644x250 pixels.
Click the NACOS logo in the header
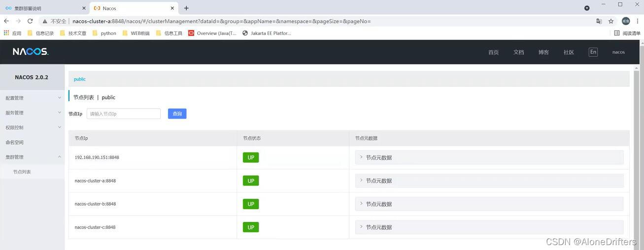click(31, 52)
